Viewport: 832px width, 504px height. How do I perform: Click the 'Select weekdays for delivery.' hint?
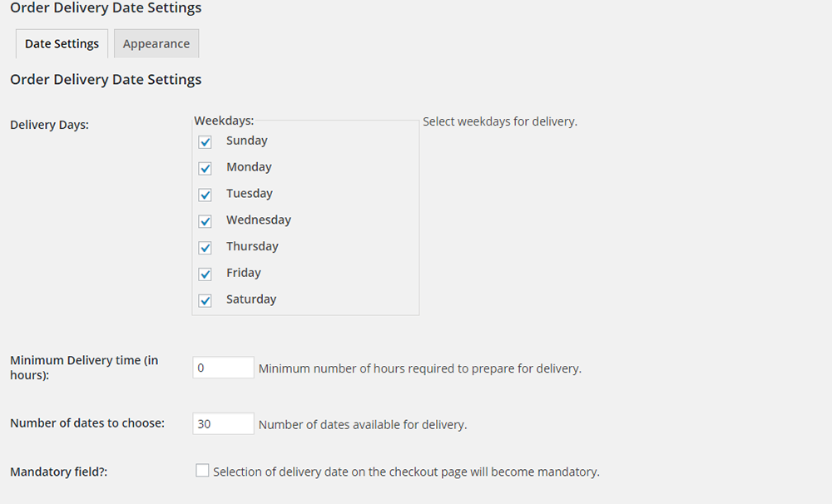tap(500, 121)
